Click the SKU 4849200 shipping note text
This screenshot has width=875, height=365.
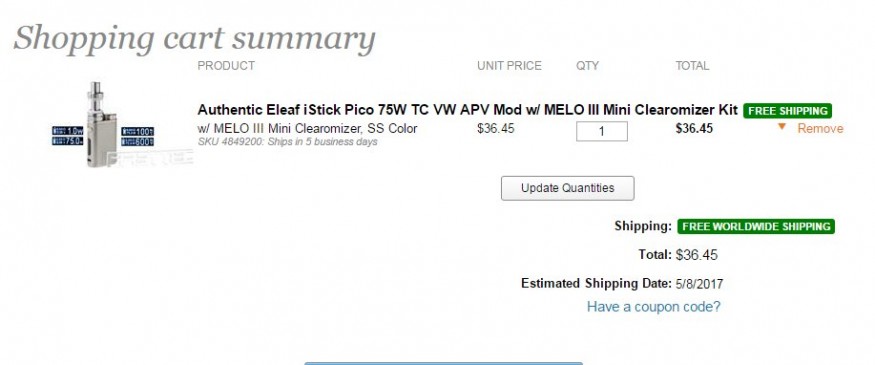(x=287, y=142)
